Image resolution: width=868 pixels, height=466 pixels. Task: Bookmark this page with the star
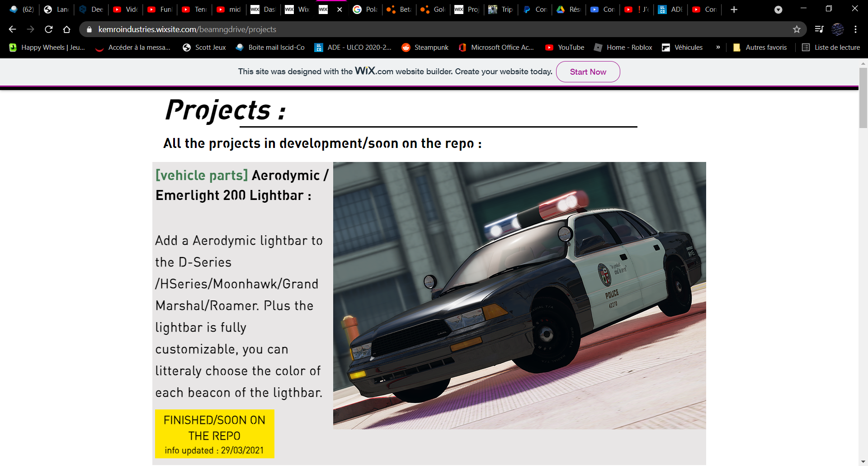tap(797, 29)
